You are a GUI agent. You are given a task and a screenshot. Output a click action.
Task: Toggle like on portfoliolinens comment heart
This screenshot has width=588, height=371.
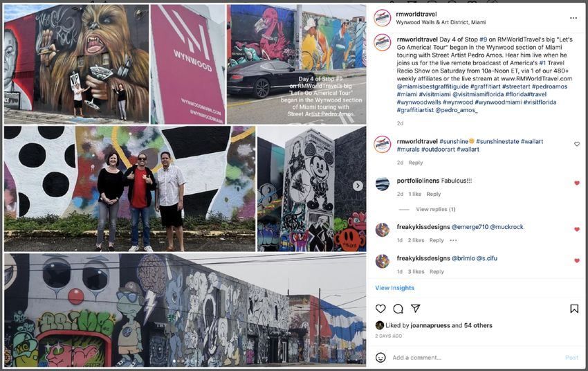pos(577,183)
